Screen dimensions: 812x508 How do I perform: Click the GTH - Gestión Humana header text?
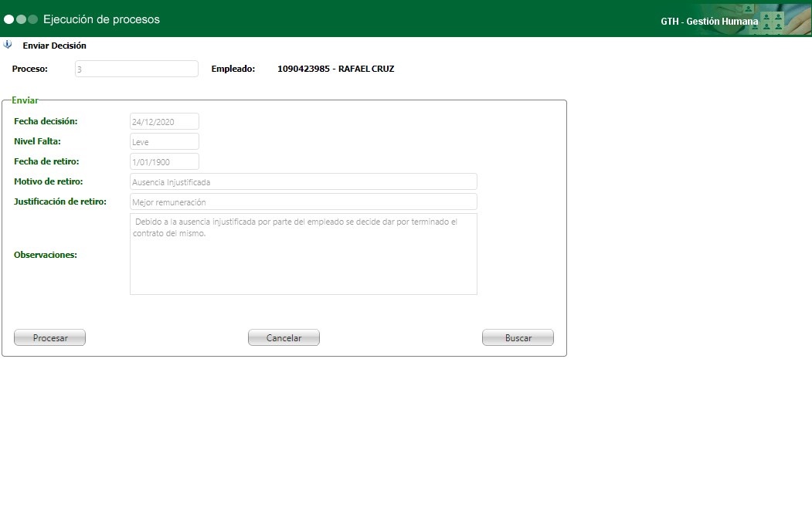pyautogui.click(x=709, y=21)
